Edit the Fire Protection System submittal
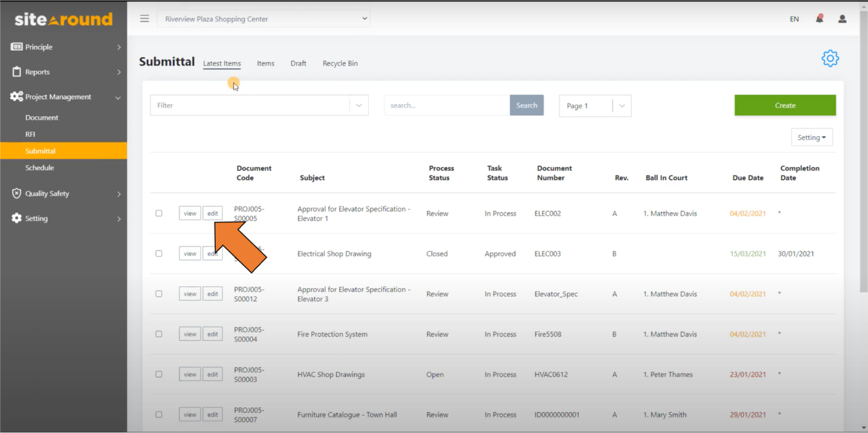This screenshot has height=433, width=868. (213, 334)
